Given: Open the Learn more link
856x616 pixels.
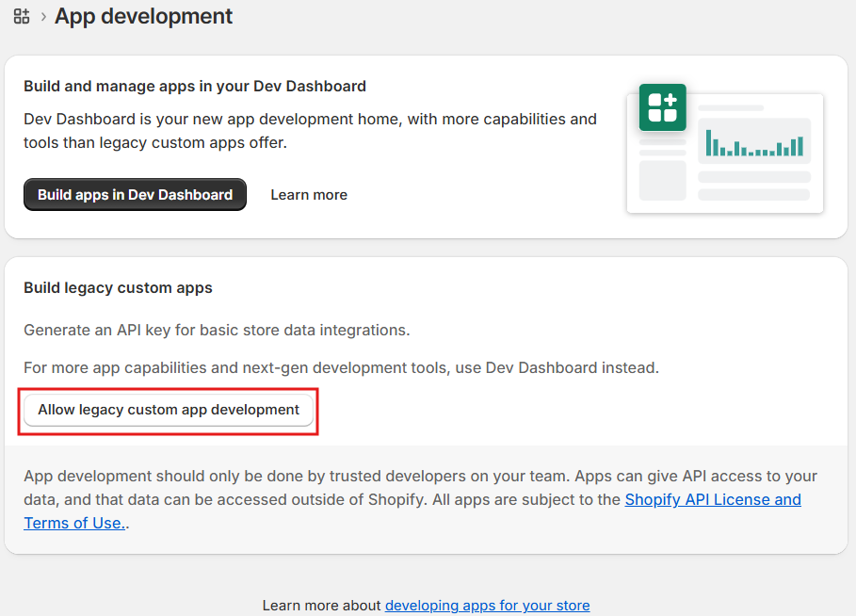Looking at the screenshot, I should [309, 195].
